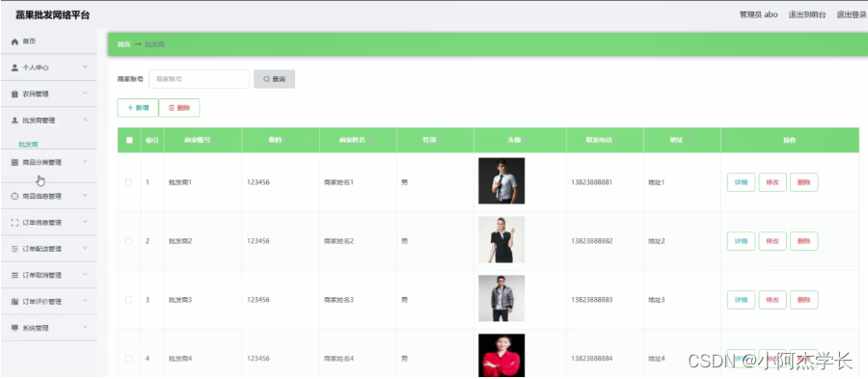Click 修改 on the 批发商1 row
This screenshot has height=379, width=868.
pos(773,182)
